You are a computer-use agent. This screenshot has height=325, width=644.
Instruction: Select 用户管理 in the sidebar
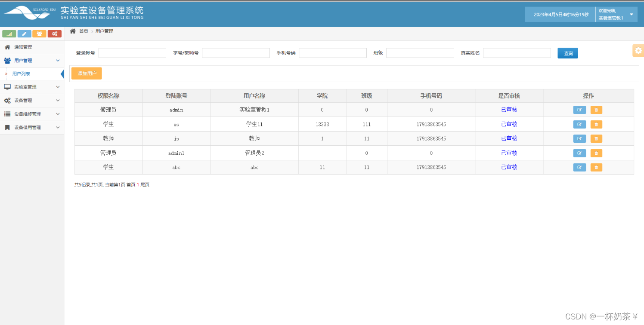(x=32, y=61)
